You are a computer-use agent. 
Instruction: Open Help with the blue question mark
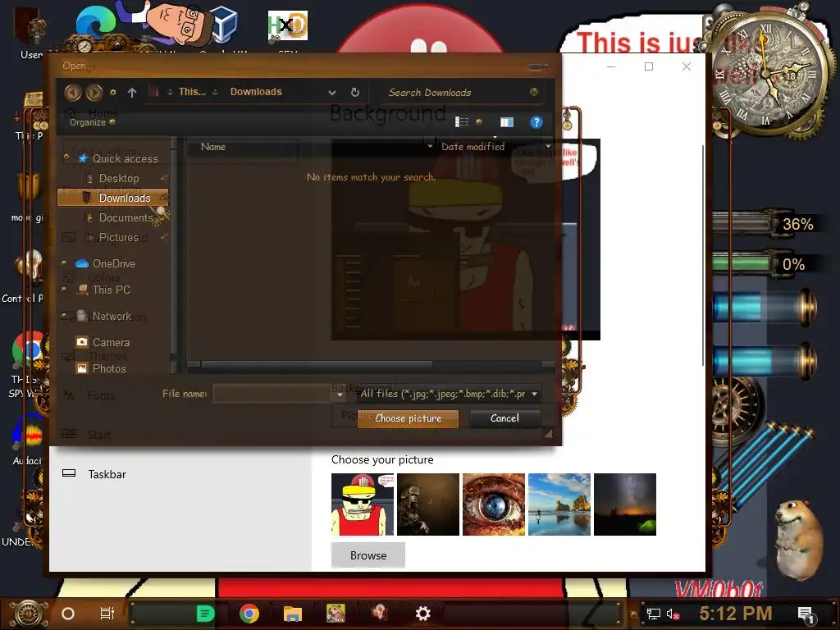pos(536,122)
